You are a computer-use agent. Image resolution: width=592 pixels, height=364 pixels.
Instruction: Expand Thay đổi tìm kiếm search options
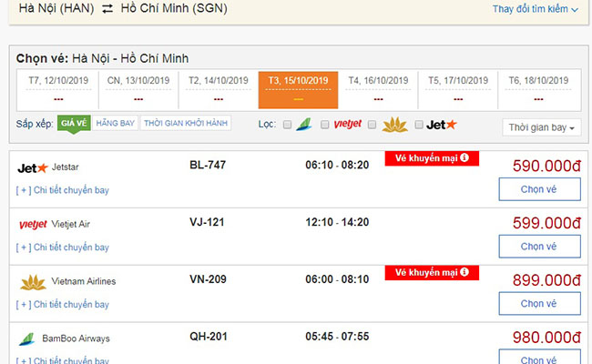(x=536, y=9)
